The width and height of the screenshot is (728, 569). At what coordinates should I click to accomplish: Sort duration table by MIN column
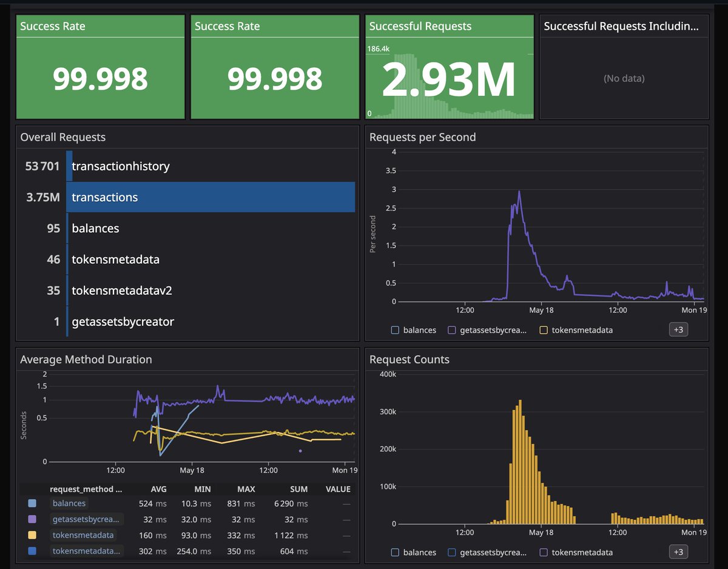click(x=203, y=489)
